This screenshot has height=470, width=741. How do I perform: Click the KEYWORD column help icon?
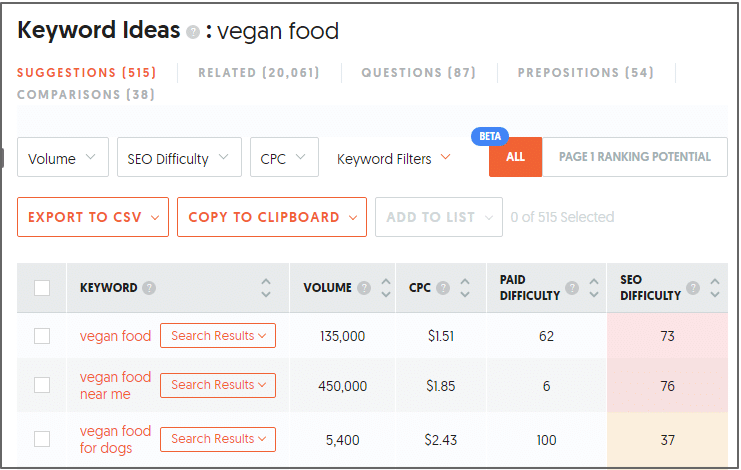tap(149, 288)
